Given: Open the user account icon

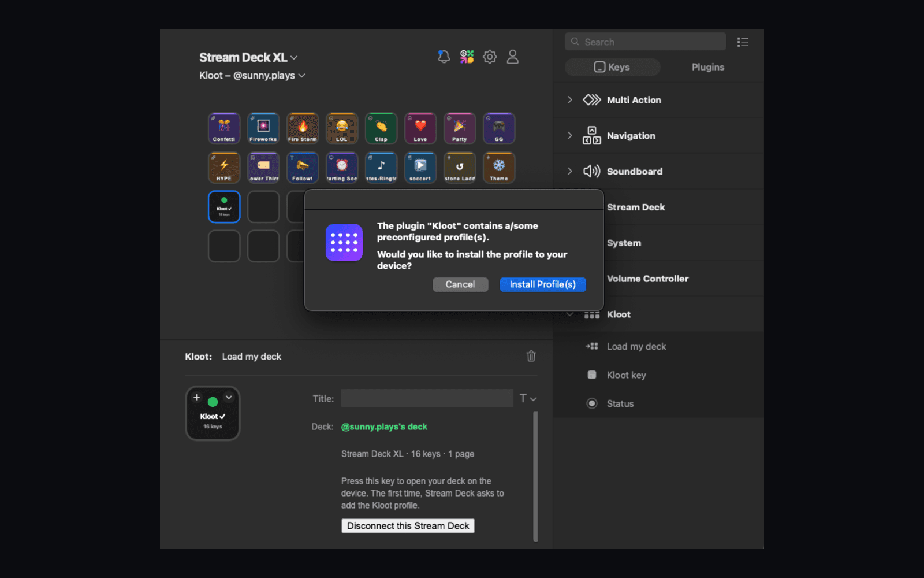Looking at the screenshot, I should pyautogui.click(x=512, y=57).
